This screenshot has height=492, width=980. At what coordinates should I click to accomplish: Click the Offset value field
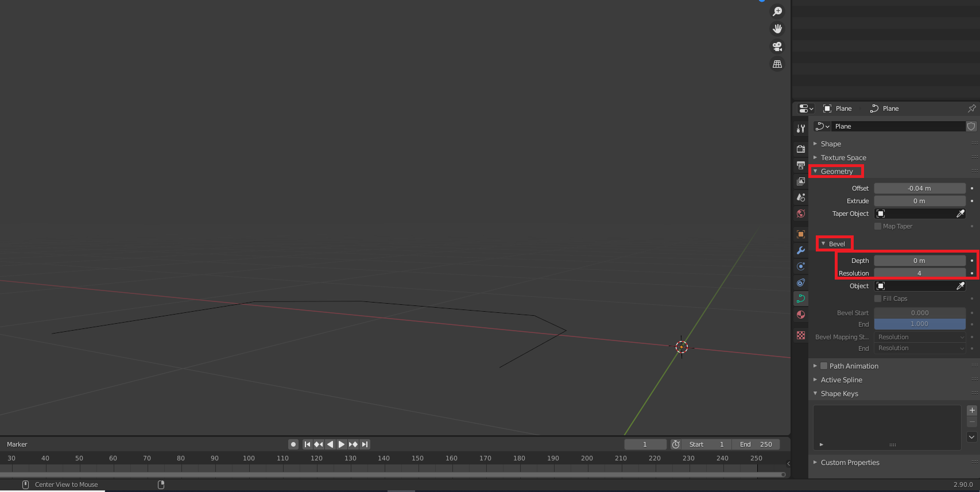click(920, 188)
